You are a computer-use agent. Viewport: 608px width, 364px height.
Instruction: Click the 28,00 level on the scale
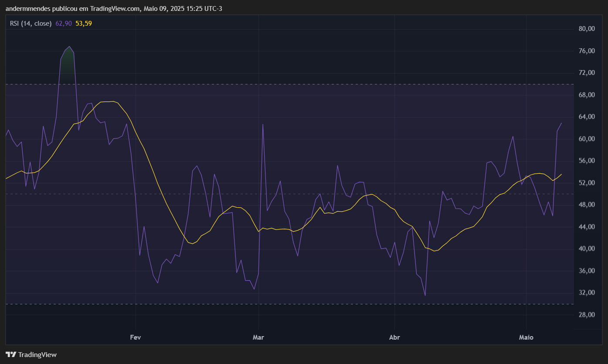coord(587,315)
